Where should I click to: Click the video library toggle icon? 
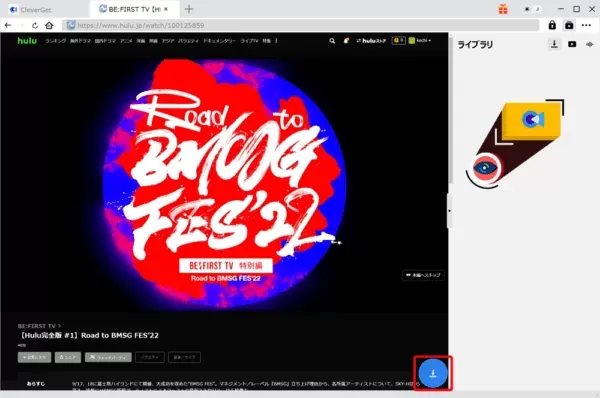569,25
